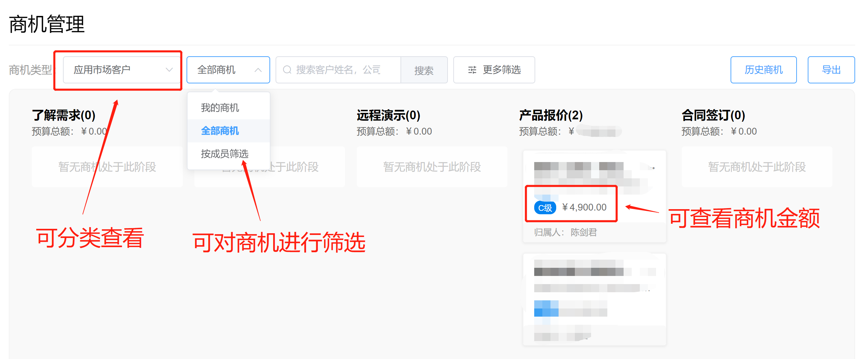Click the 远程演示(0) stage heading
868x359 pixels.
pyautogui.click(x=388, y=115)
